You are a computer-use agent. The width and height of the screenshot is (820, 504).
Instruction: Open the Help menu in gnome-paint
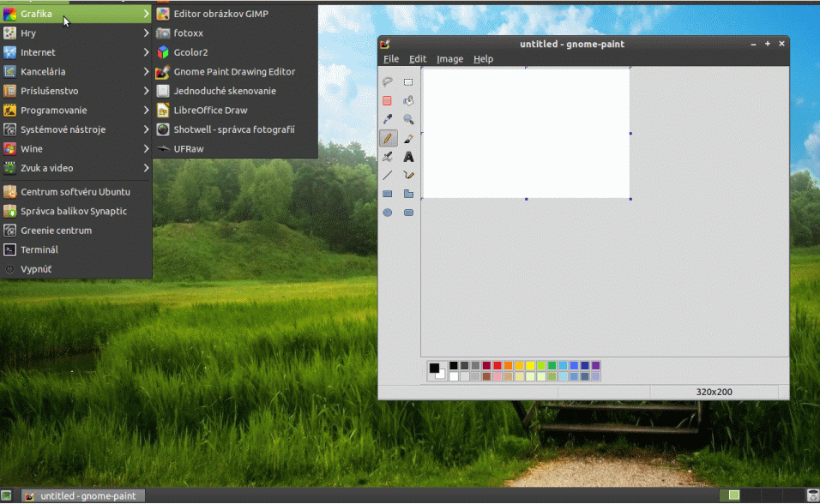(x=483, y=59)
